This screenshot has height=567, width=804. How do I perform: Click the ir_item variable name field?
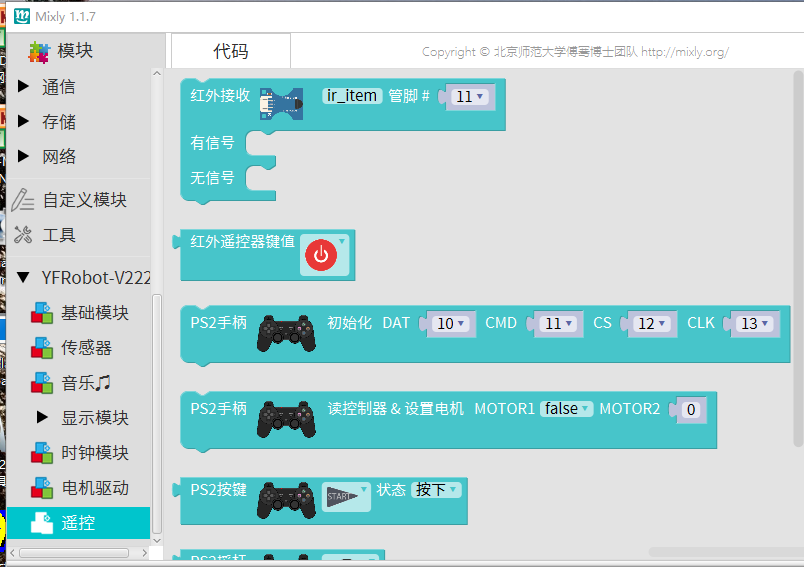point(352,96)
